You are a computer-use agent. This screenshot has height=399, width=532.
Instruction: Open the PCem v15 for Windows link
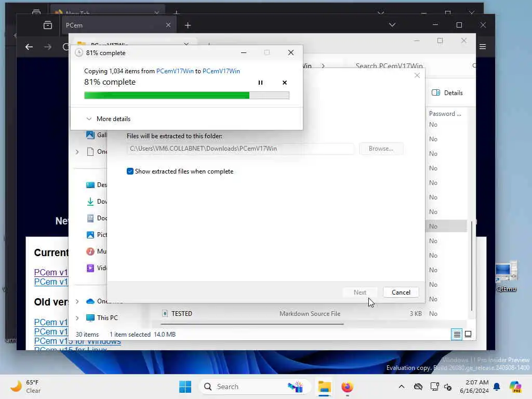coord(77,341)
